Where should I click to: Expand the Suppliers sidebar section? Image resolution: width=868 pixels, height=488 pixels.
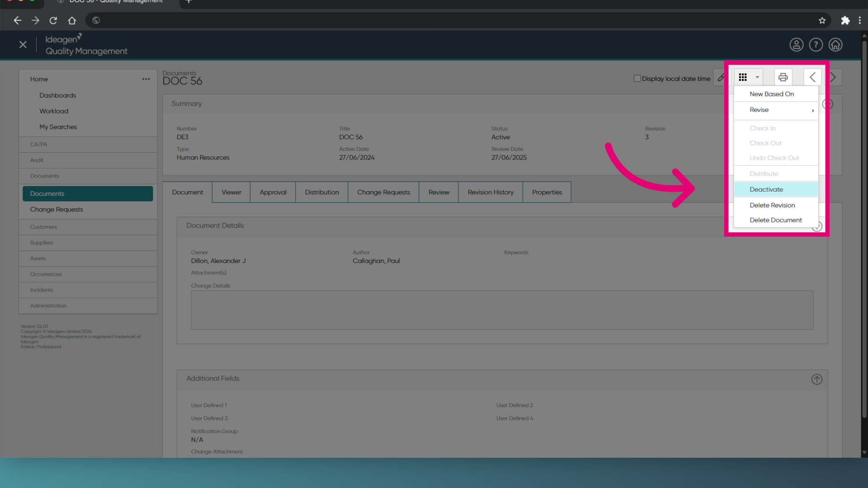(x=88, y=243)
